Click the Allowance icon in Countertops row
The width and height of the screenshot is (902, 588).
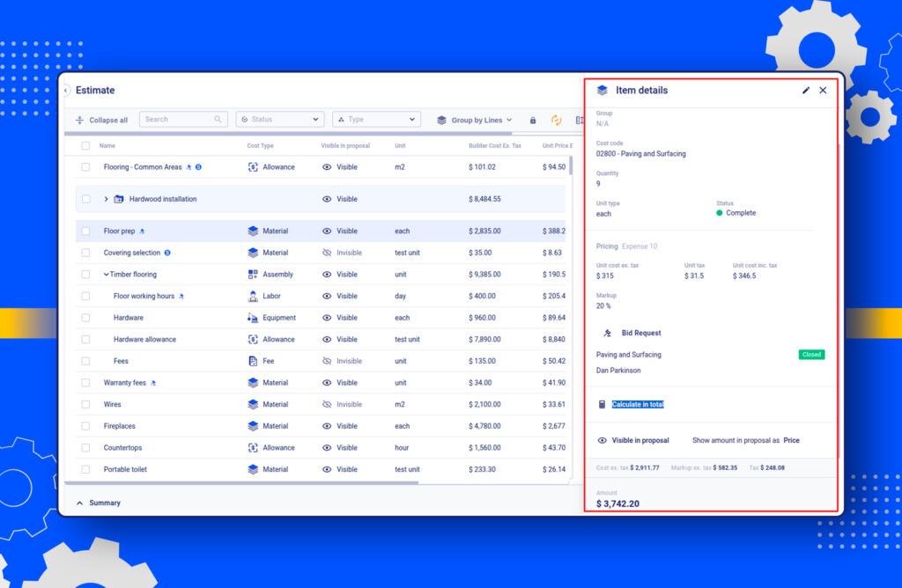253,448
